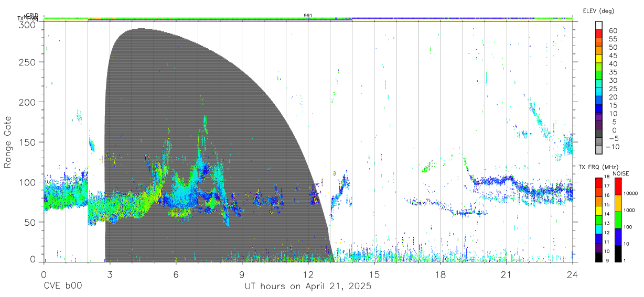Click the white top swatch of ELEV legend
644x297 pixels.
point(599,26)
